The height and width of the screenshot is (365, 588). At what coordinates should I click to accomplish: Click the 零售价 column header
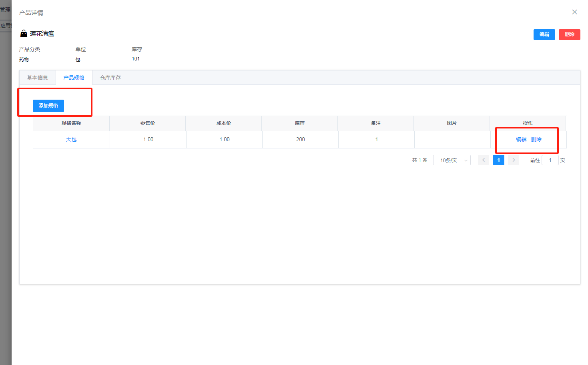(x=148, y=123)
